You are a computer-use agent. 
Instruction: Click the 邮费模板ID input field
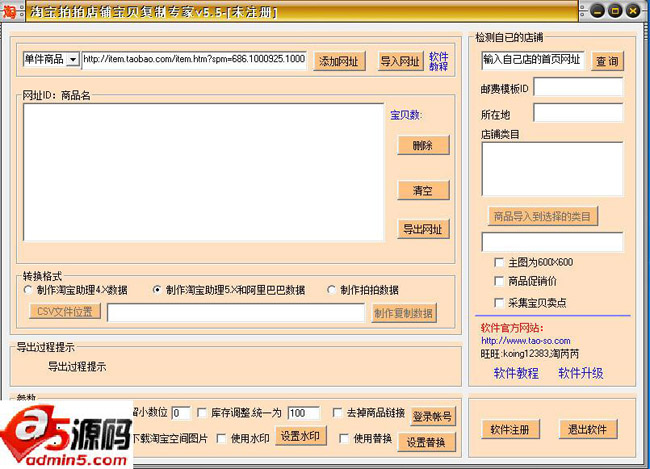578,87
